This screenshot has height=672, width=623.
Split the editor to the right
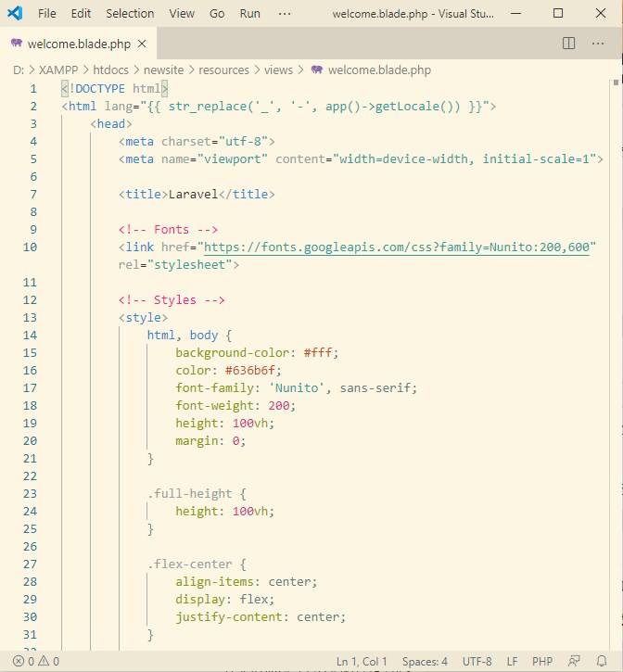tap(569, 44)
